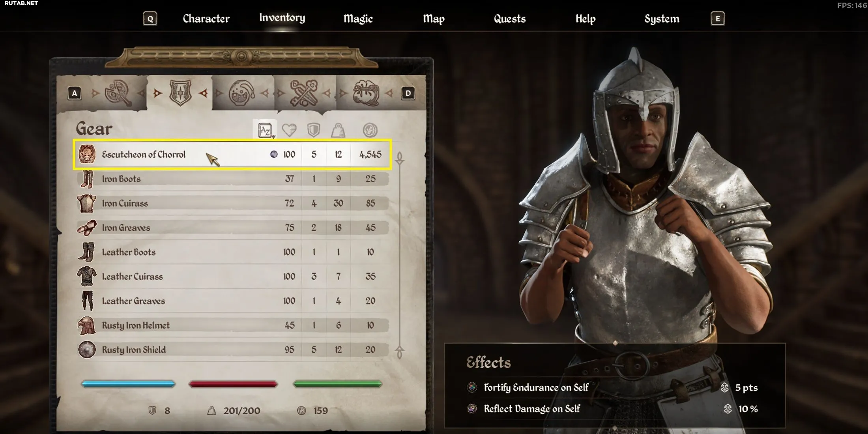Image resolution: width=868 pixels, height=434 pixels.
Task: Click the scroll up arrow on gear list
Action: (400, 158)
